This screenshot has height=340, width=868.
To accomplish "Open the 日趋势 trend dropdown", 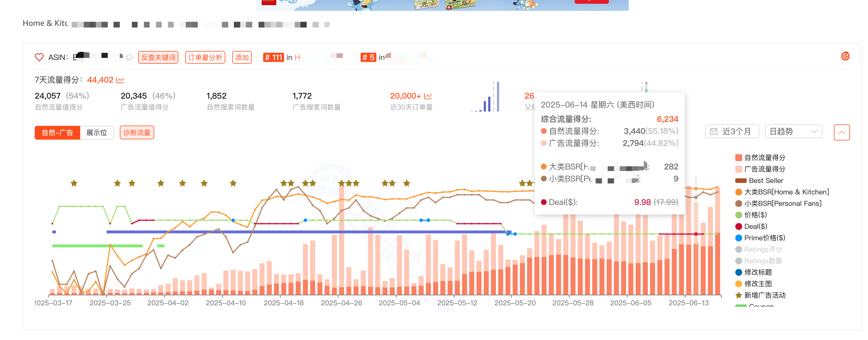I will tap(793, 131).
